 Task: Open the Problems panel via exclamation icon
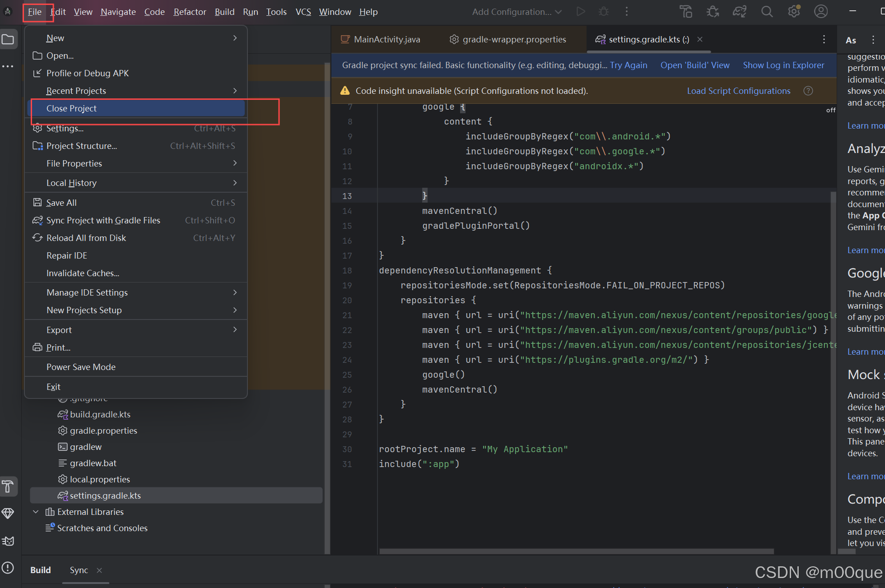pos(9,569)
